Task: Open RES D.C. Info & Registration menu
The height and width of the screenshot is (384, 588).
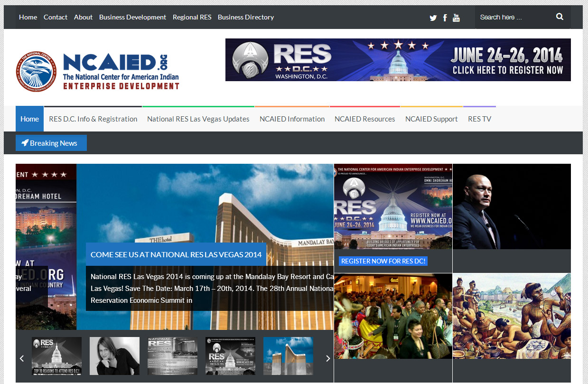Action: tap(93, 119)
